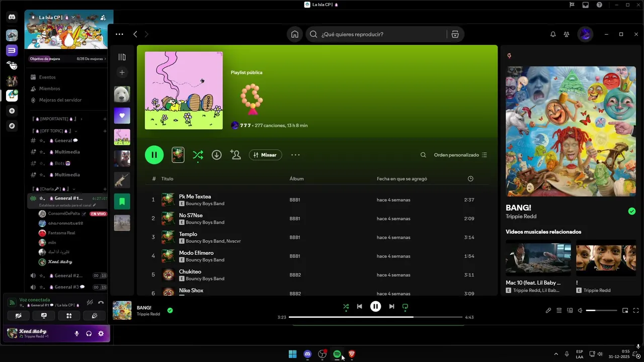644x362 pixels.
Task: Adjust Spotify volume slider
Action: [601, 310]
